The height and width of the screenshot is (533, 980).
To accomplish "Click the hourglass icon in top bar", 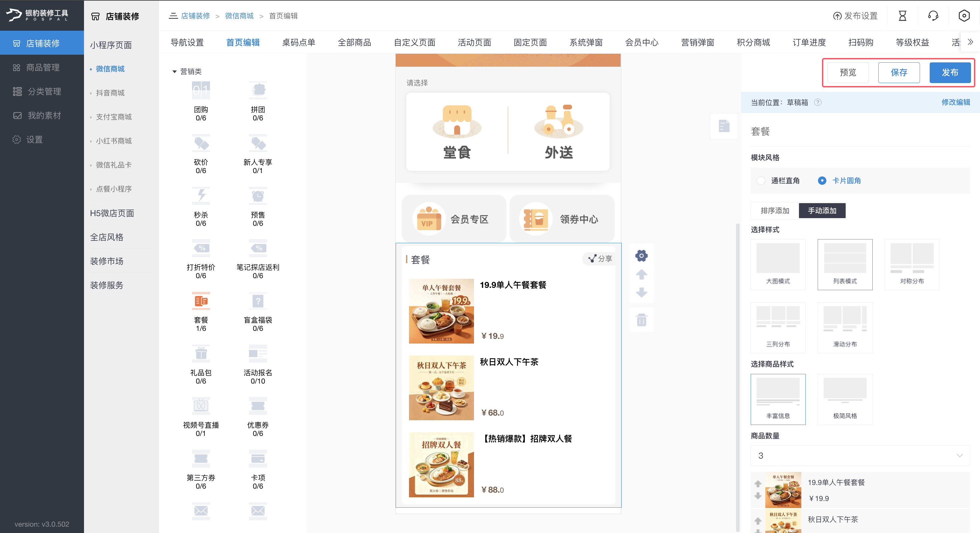I will pos(902,16).
